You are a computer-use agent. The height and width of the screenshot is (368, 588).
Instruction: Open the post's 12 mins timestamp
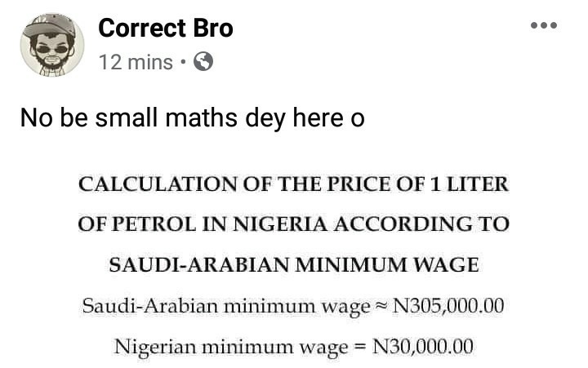[136, 62]
